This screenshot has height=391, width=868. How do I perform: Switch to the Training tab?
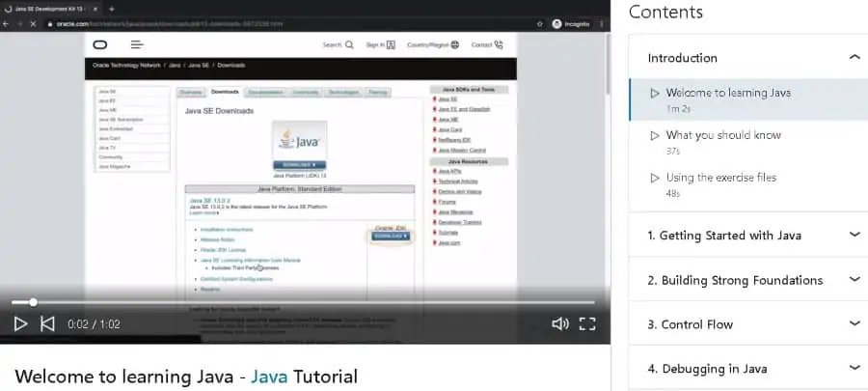pos(377,92)
